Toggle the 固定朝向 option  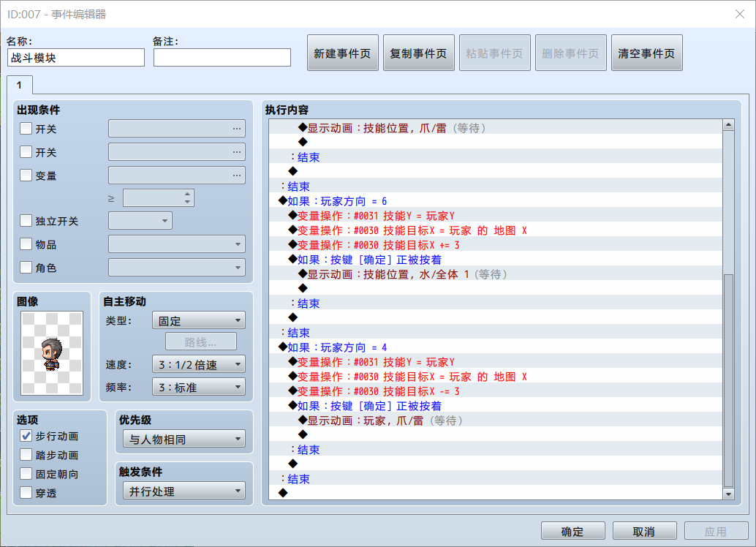[26, 474]
